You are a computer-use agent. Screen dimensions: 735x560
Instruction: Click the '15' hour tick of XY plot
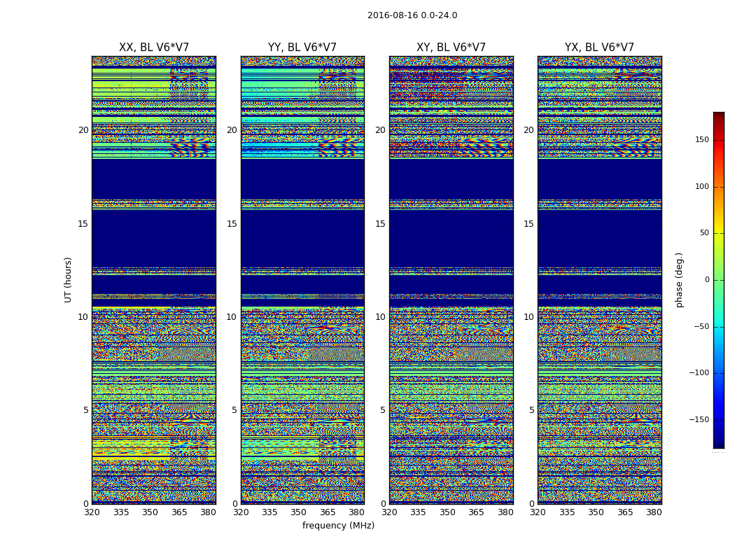point(381,224)
